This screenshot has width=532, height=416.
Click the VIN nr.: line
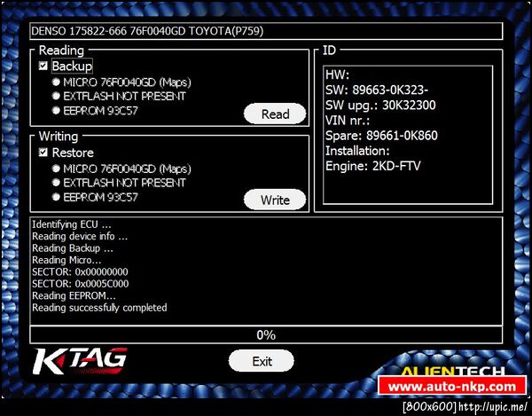point(348,120)
